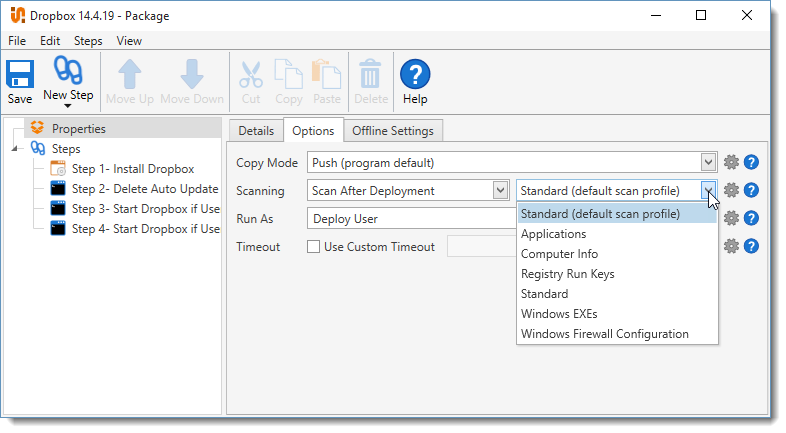The height and width of the screenshot is (433, 786).
Task: Select Registry Run Keys from list
Action: pyautogui.click(x=567, y=274)
